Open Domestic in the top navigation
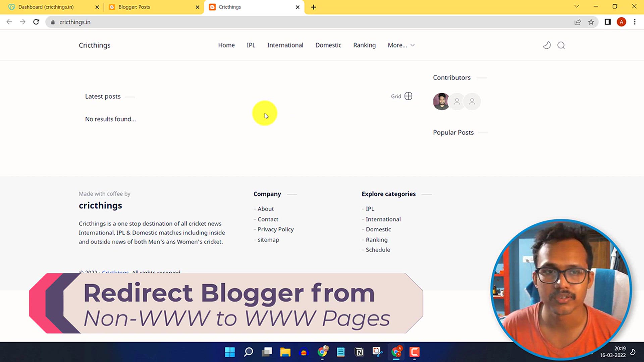The width and height of the screenshot is (644, 362). click(x=328, y=45)
